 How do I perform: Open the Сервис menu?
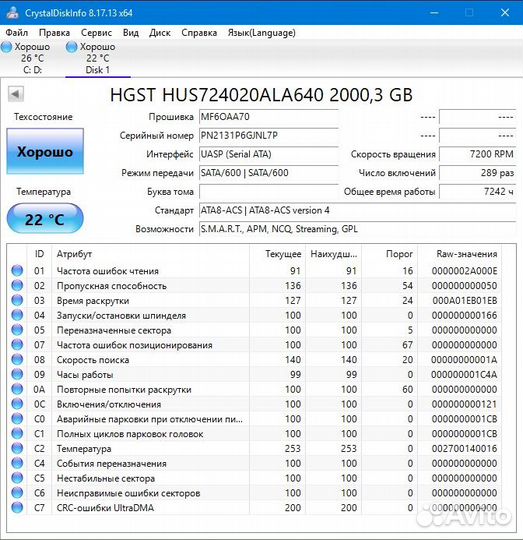point(96,33)
